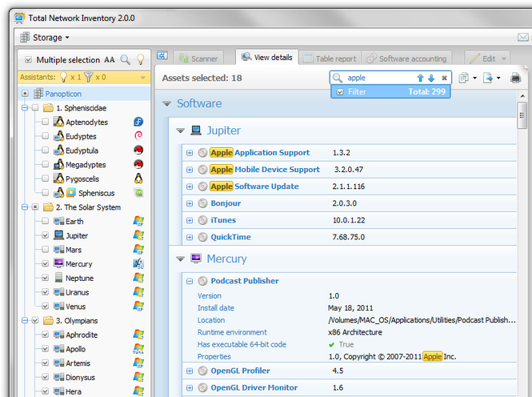Uncheck the Neptune checkbox

click(x=45, y=278)
